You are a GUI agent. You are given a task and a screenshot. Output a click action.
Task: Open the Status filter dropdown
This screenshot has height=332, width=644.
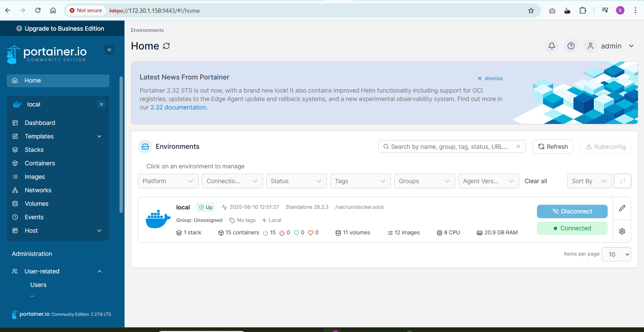[297, 181]
